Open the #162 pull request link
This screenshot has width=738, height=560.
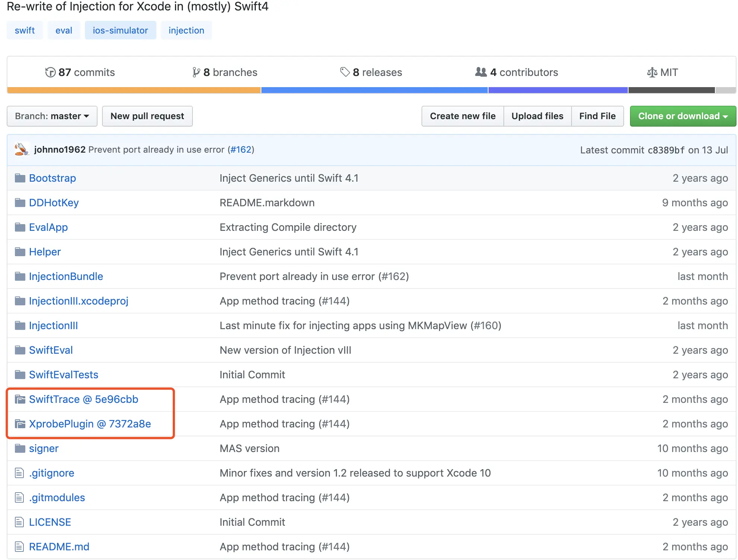pos(241,150)
